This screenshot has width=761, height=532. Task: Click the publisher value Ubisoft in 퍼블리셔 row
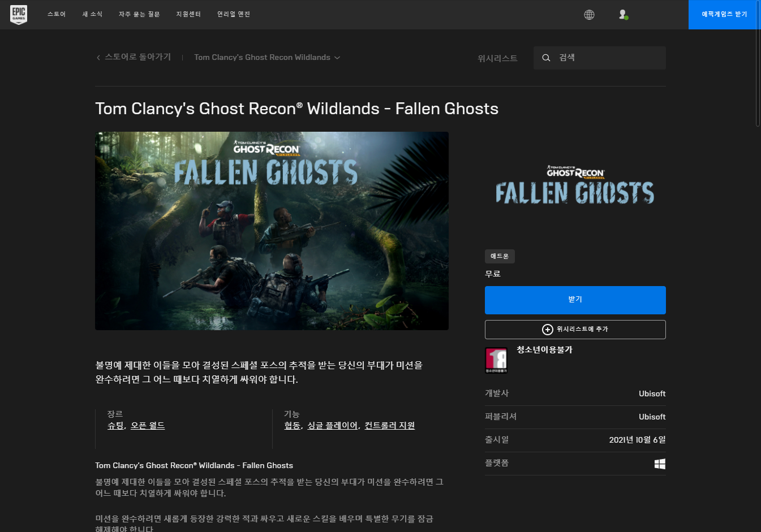pos(652,417)
